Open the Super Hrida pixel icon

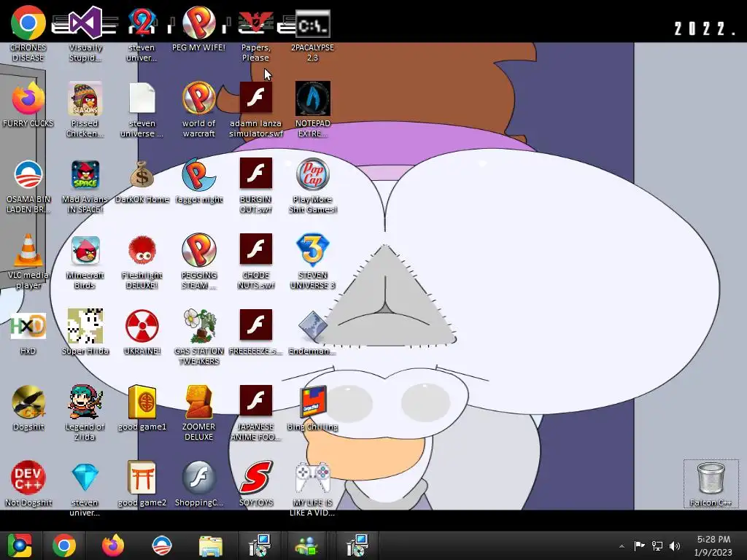(85, 326)
